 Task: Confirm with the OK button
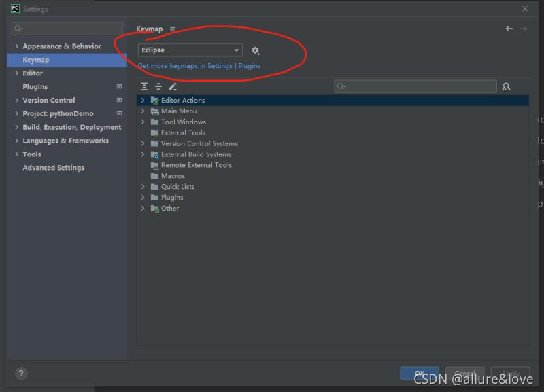point(420,373)
